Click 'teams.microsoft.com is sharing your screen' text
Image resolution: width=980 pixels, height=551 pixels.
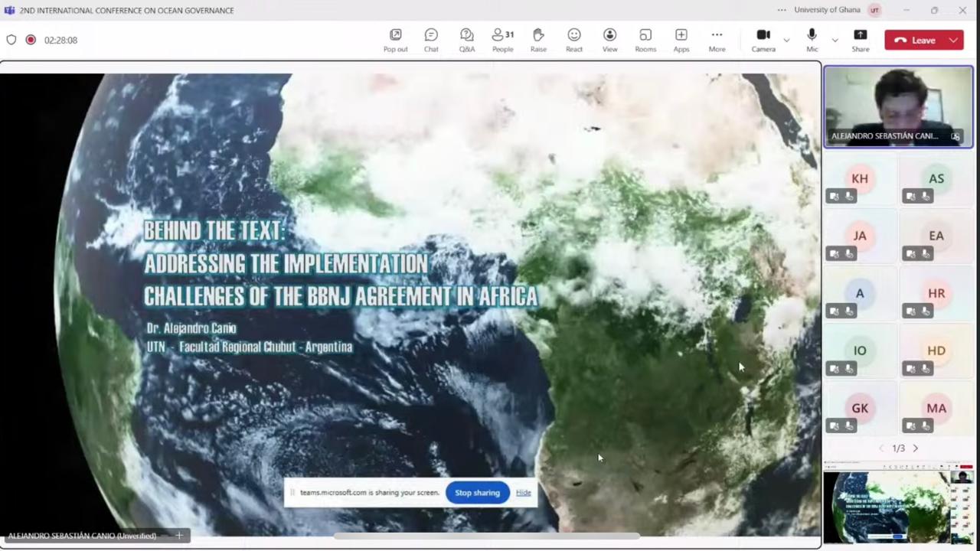coord(370,493)
